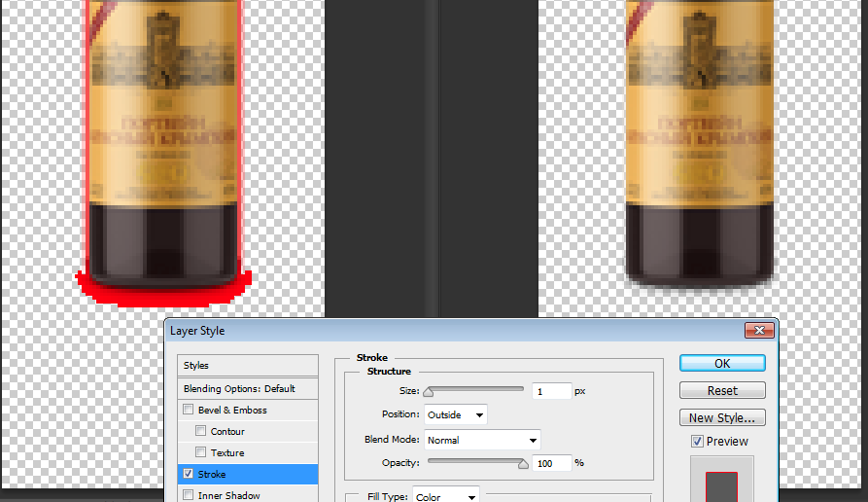
Task: Uncheck the Stroke effect checkbox
Action: 189,474
